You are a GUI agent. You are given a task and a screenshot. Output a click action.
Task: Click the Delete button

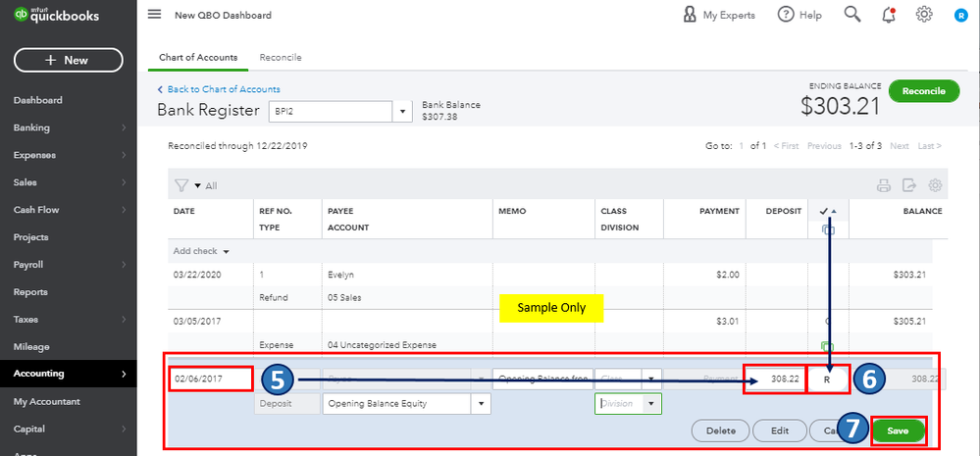720,431
